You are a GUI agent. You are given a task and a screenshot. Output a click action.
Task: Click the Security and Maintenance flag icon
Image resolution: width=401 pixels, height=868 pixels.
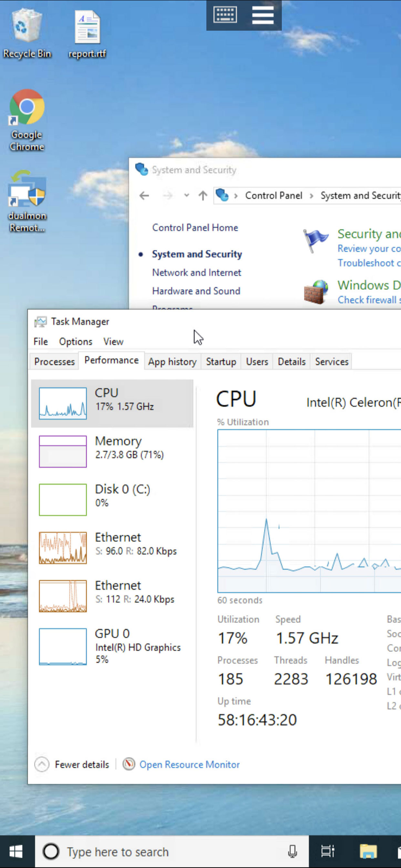point(315,241)
